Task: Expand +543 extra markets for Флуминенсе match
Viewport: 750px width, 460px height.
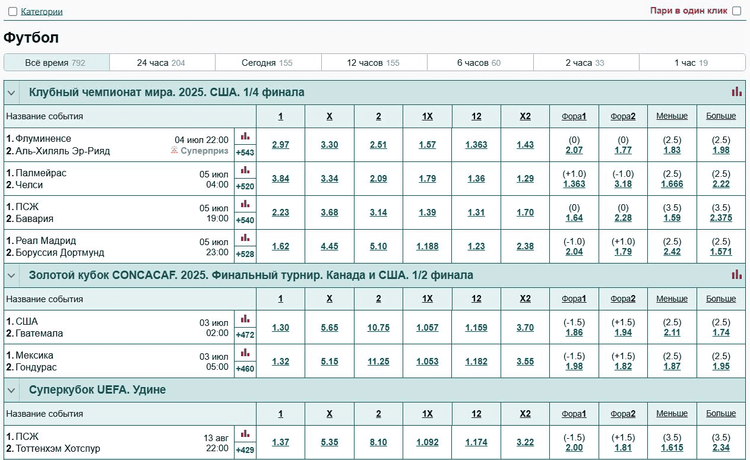Action: [245, 153]
